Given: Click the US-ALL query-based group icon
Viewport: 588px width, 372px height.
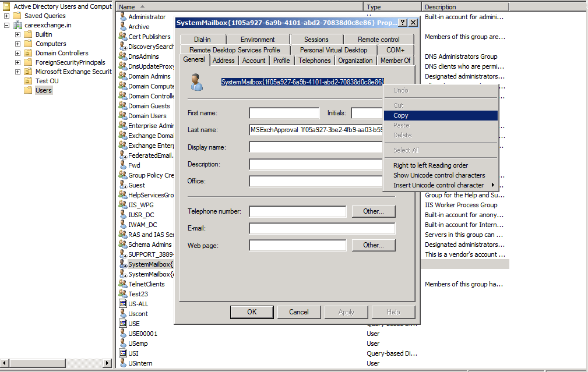Looking at the screenshot, I should coord(122,304).
